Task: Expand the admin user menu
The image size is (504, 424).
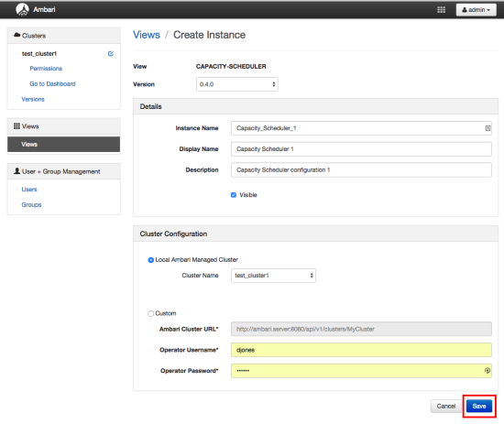Action: [x=476, y=10]
